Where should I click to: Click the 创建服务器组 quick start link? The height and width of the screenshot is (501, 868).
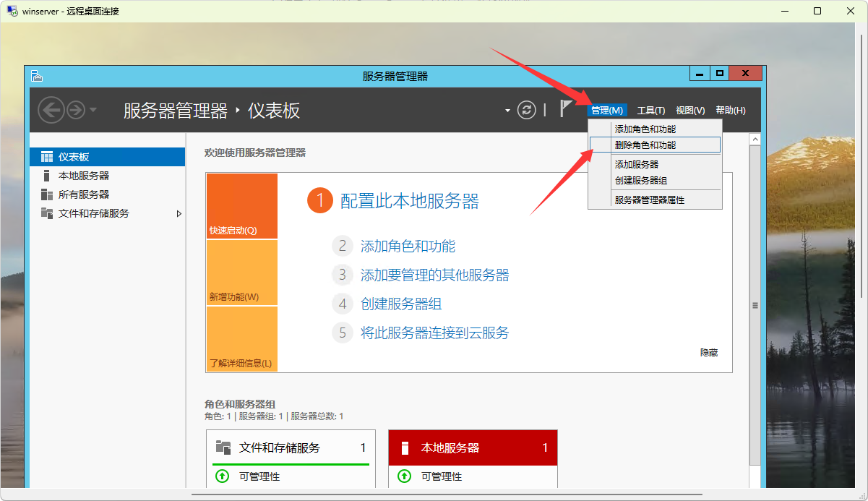point(401,304)
